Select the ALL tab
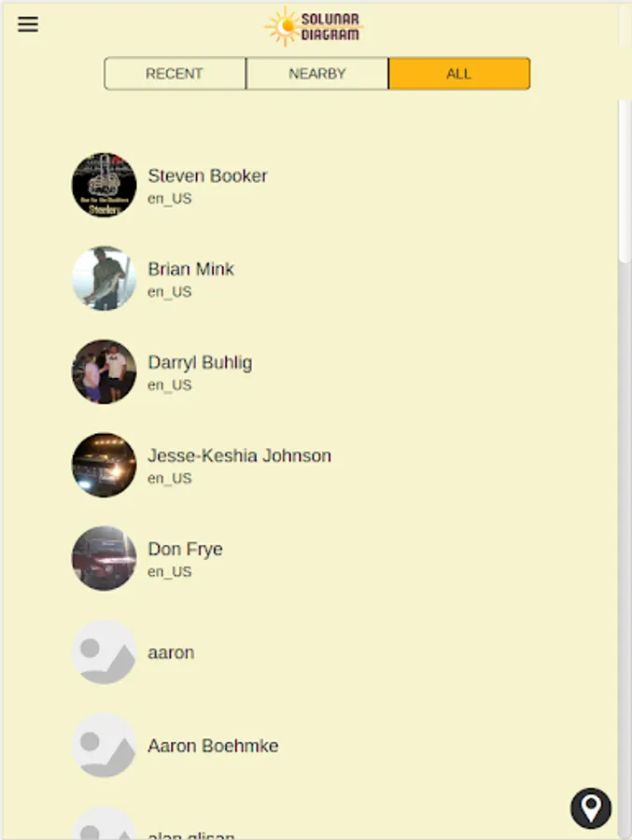This screenshot has height=840, width=632. [459, 74]
